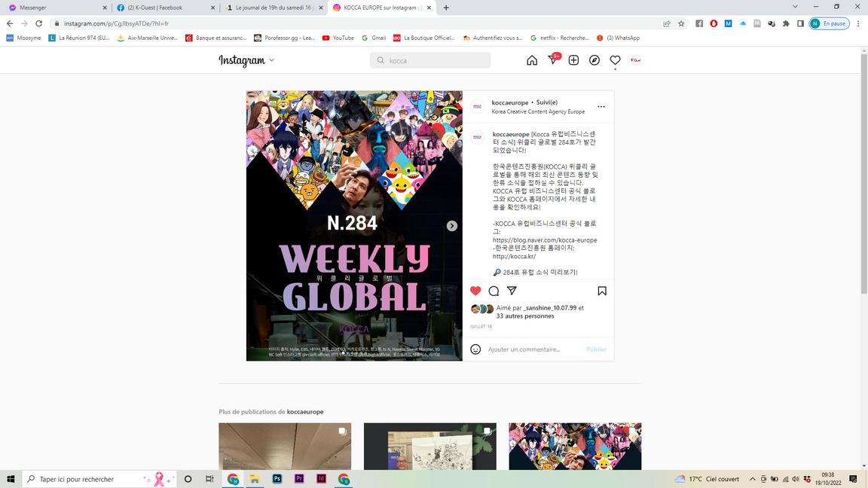Screen dimensions: 868x488
Task: Click the Taper ici pour rechercher taskbar box
Action: (99, 479)
